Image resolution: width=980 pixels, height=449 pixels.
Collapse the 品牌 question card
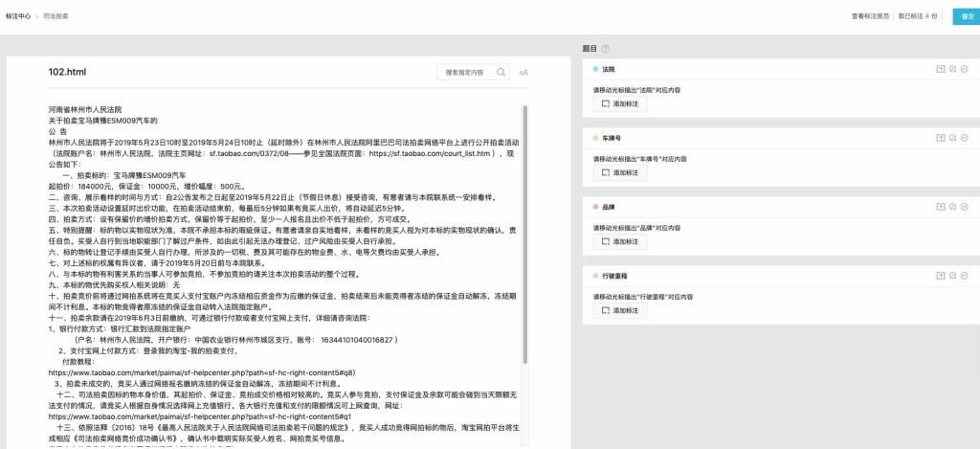click(x=965, y=207)
